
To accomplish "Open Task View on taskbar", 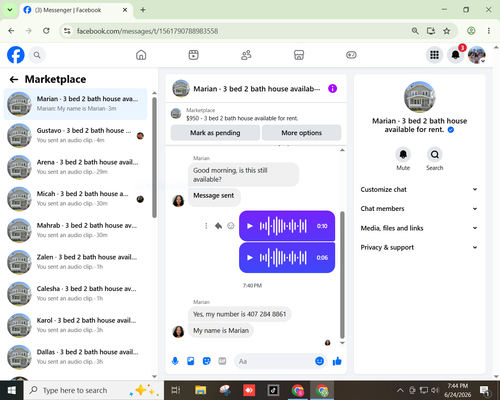I will (x=176, y=390).
